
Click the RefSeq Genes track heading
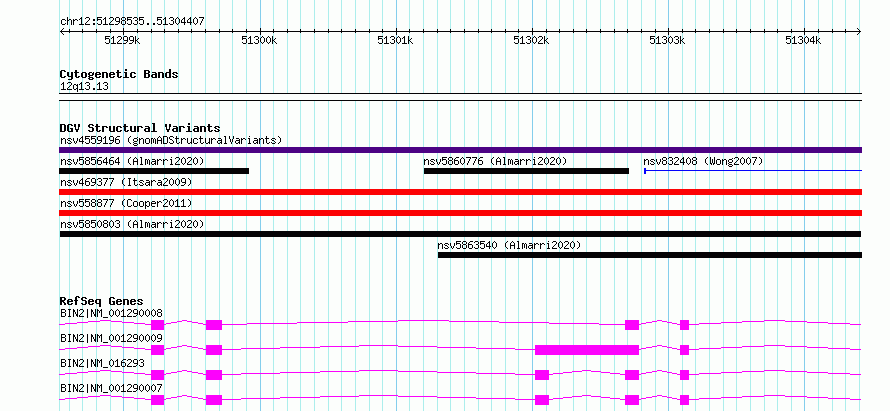point(102,301)
